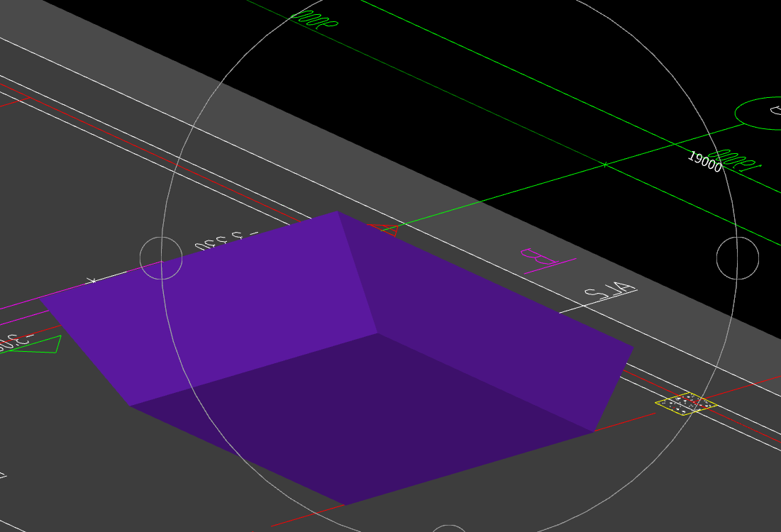The width and height of the screenshot is (781, 532).
Task: Click the right orbit handle circle
Action: tap(737, 258)
